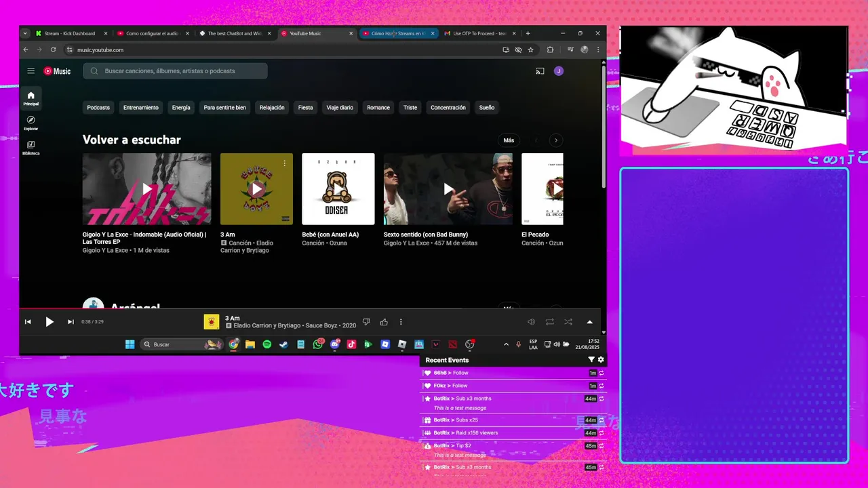Open a new browser tab
The image size is (868, 488).
pos(528,33)
